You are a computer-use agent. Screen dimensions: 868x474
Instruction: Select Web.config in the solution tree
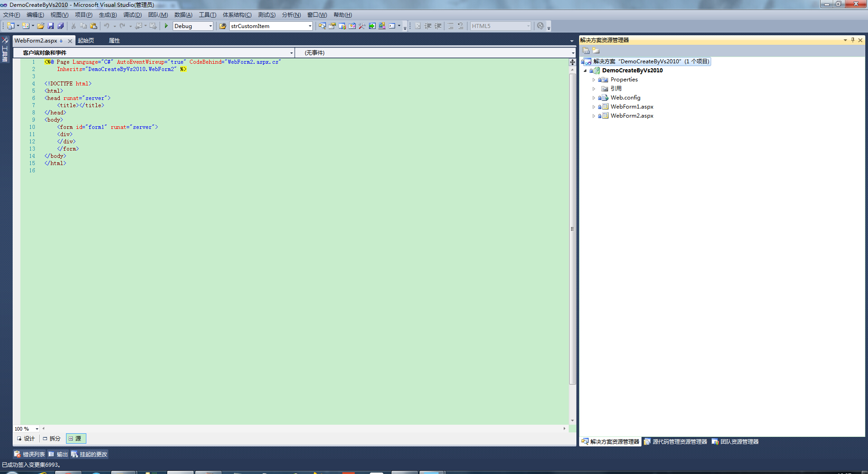pos(625,98)
